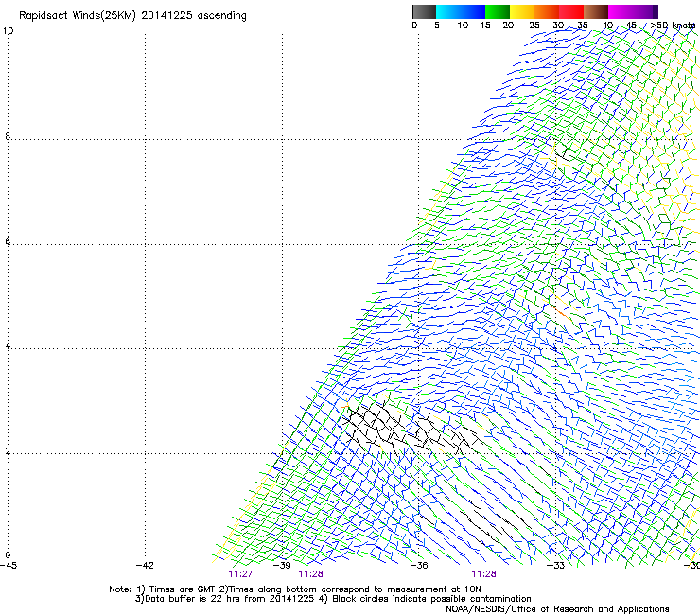Viewport: 700px width, 615px height.
Task: Click the '>50 knots' legend label
Action: click(673, 26)
